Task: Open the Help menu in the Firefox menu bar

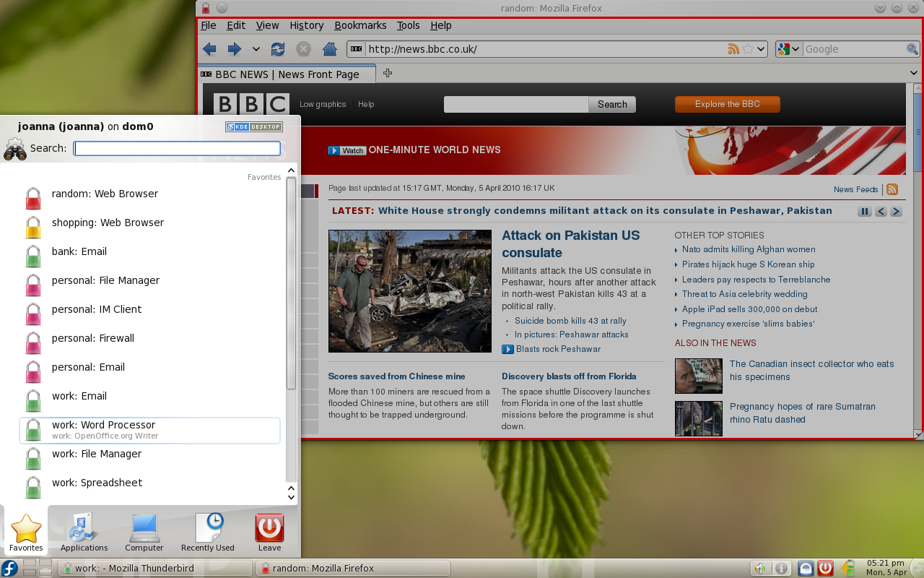Action: (x=440, y=25)
